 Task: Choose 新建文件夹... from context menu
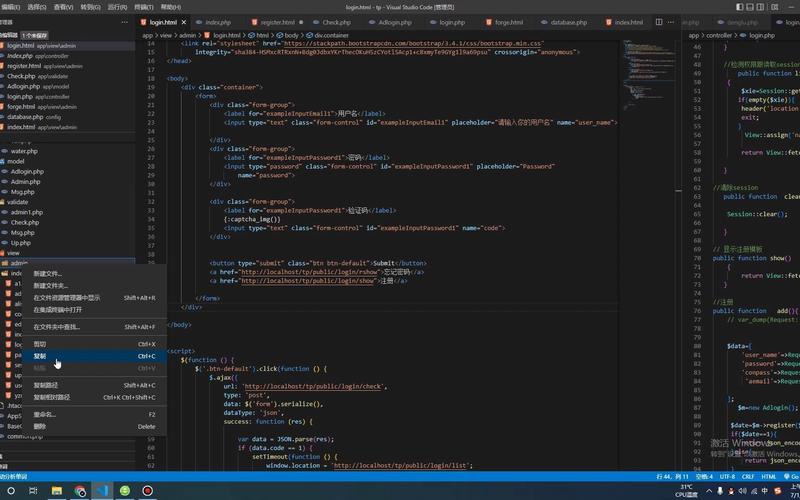point(94,286)
